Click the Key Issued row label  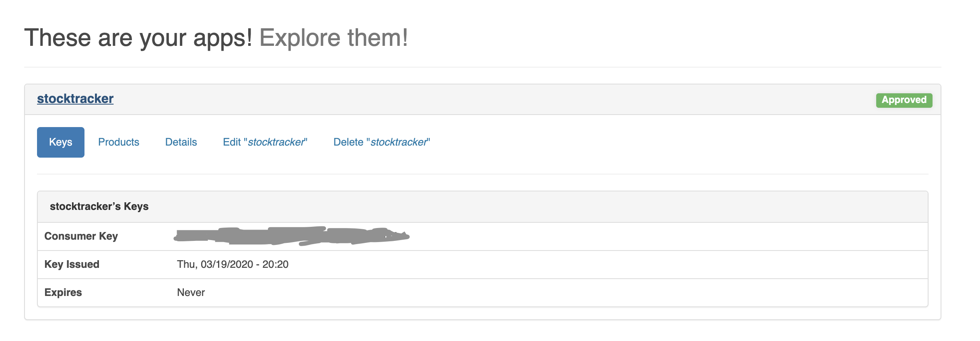click(x=71, y=264)
